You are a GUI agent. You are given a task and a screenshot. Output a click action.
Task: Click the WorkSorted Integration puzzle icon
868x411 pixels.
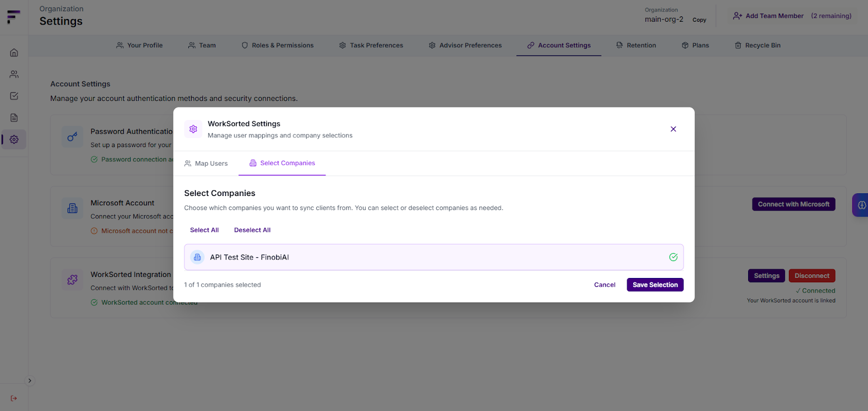pos(72,280)
